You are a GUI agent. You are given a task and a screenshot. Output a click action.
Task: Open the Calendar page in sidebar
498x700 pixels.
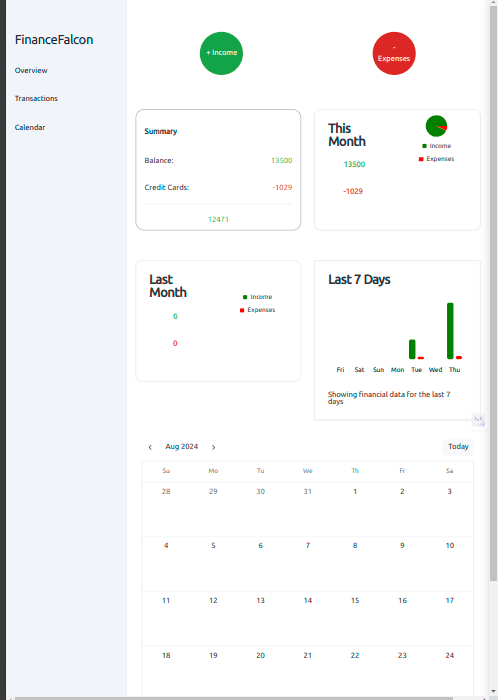pos(30,127)
